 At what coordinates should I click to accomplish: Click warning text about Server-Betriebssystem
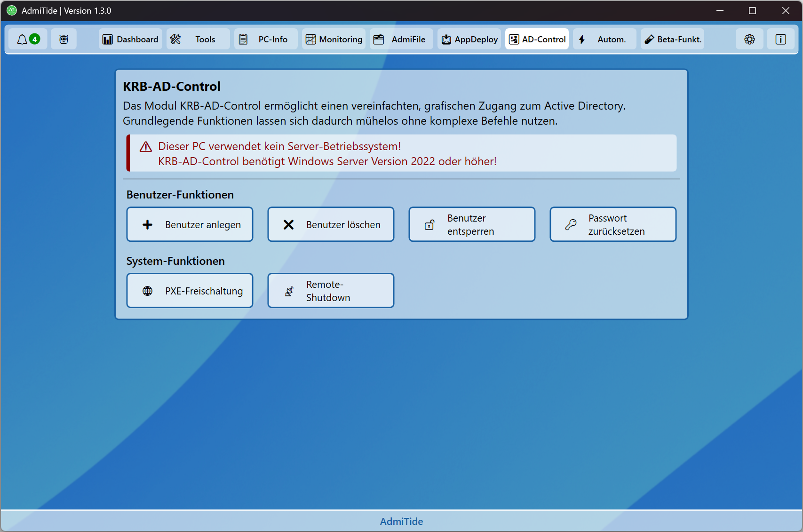279,146
